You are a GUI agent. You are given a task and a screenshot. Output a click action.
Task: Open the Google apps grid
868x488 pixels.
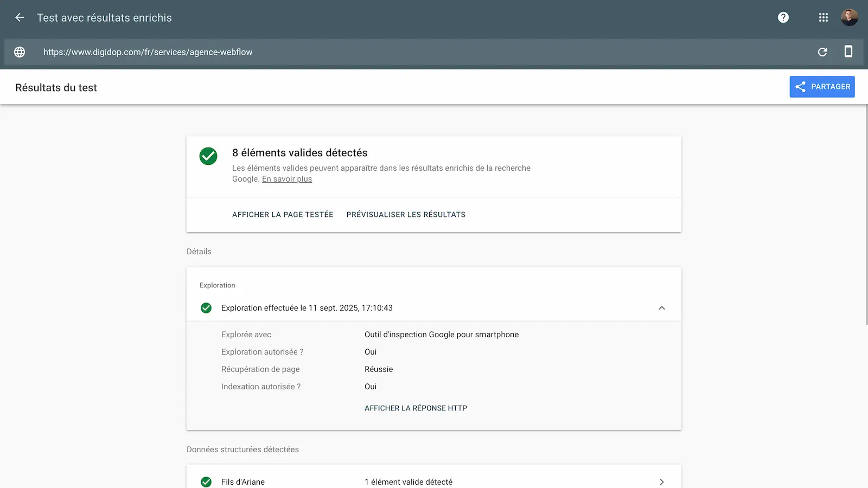coord(823,17)
